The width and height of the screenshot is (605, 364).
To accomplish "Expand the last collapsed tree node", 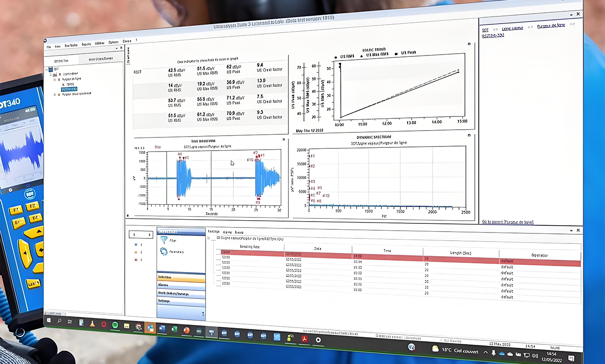I will pos(55,94).
